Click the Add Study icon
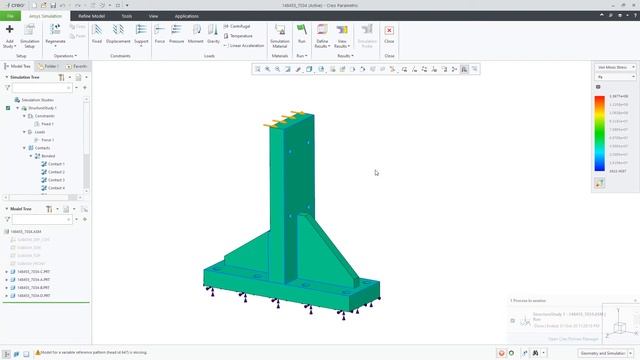640x360 pixels. [9, 29]
